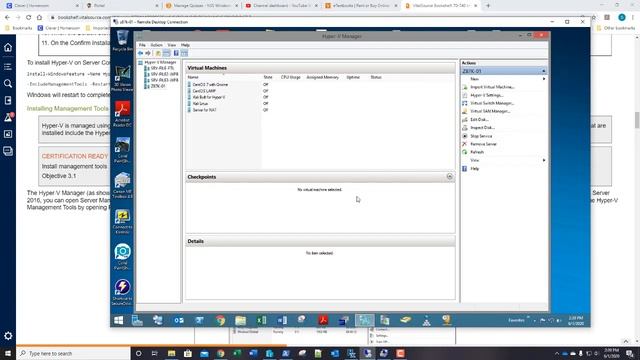This screenshot has width=640, height=360.
Task: Switch to the Clever Homeroom browser tab
Action: pos(42,6)
